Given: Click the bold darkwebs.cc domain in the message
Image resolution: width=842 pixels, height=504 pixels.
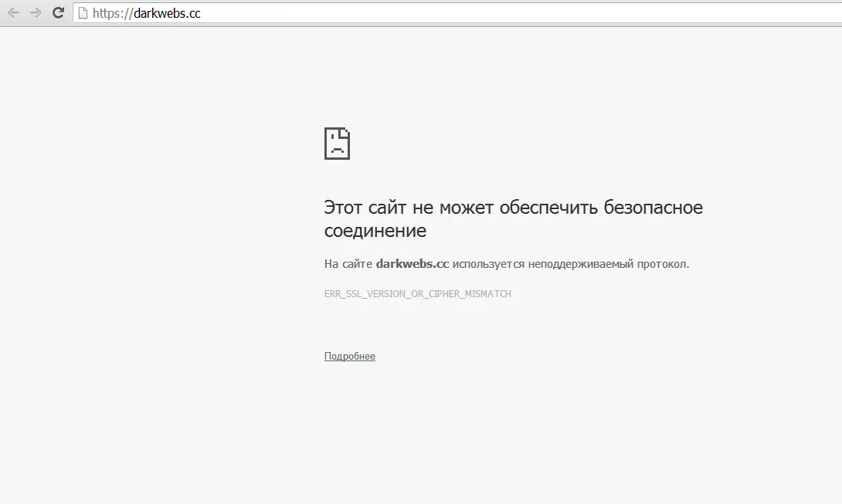Looking at the screenshot, I should tap(413, 263).
